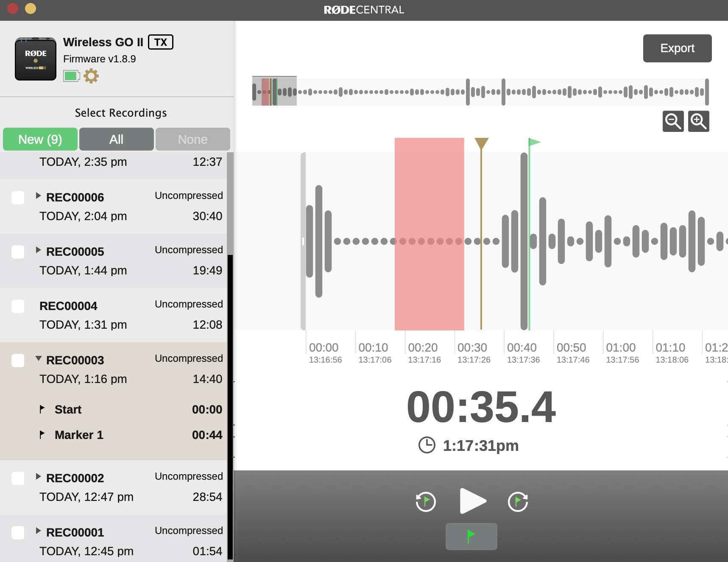728x562 pixels.
Task: Expand REC00006 marker list
Action: [38, 196]
